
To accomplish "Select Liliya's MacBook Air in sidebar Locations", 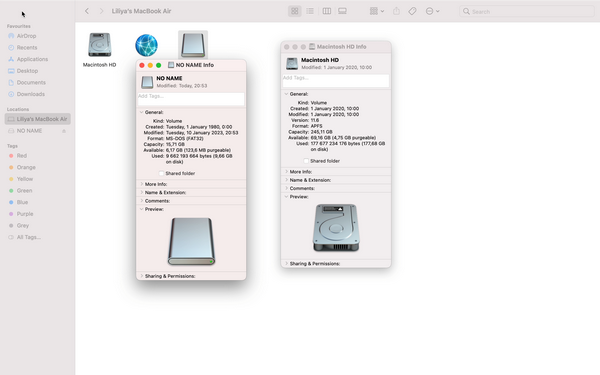I will (x=38, y=119).
